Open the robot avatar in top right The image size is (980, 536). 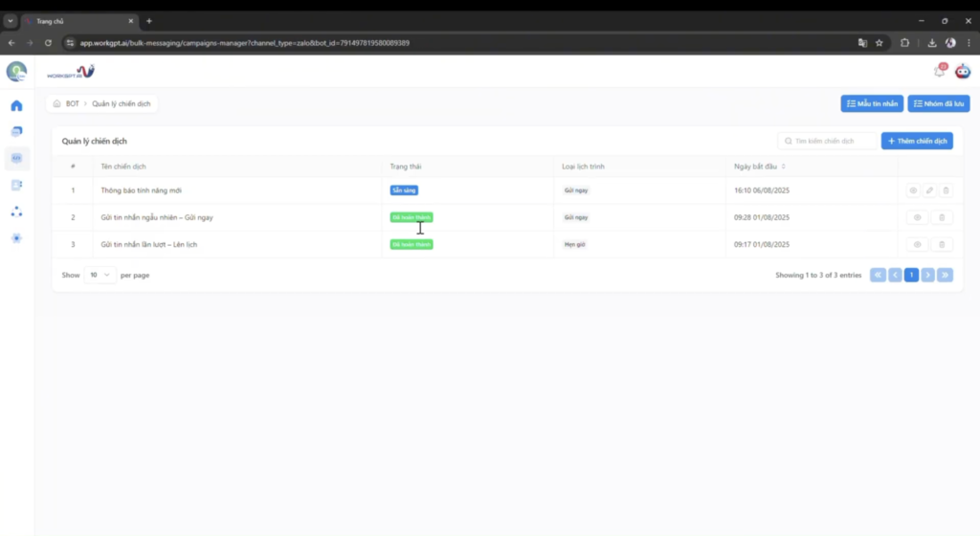963,72
